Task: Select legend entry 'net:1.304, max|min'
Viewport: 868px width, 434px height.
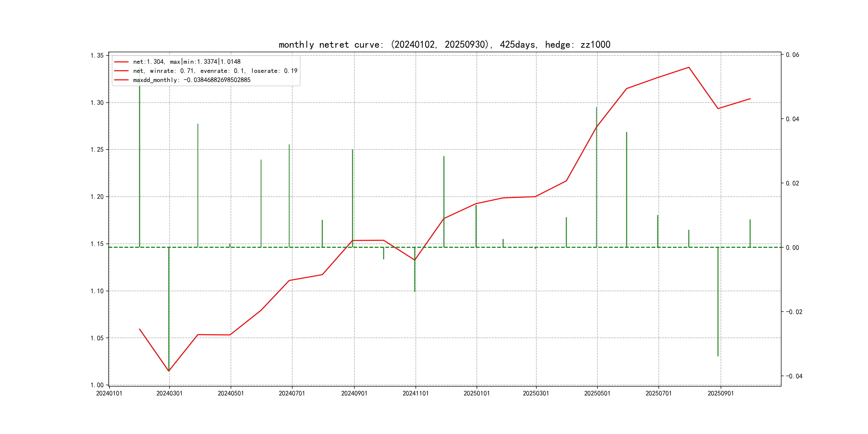Action: coord(187,62)
